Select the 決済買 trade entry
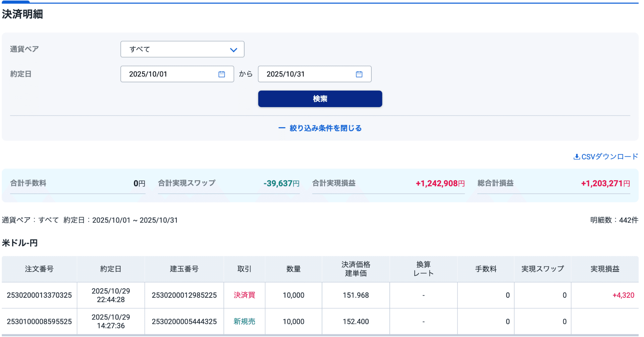644x337 pixels. tap(244, 295)
